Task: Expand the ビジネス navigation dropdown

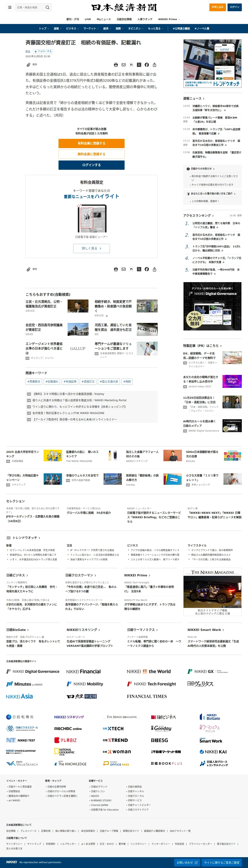Action: pos(72,29)
